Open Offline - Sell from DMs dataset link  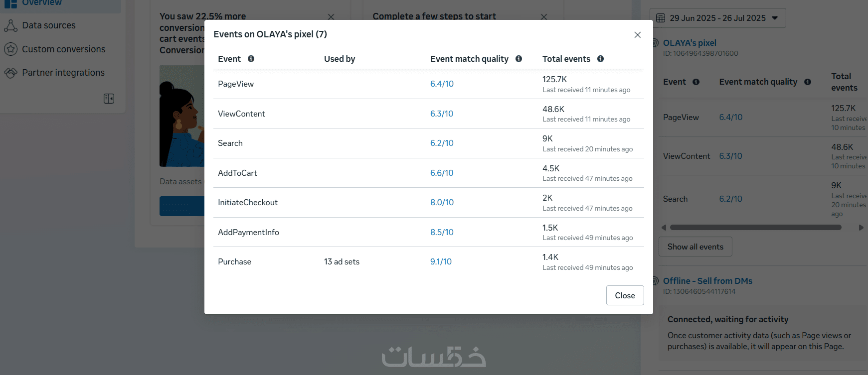click(707, 281)
